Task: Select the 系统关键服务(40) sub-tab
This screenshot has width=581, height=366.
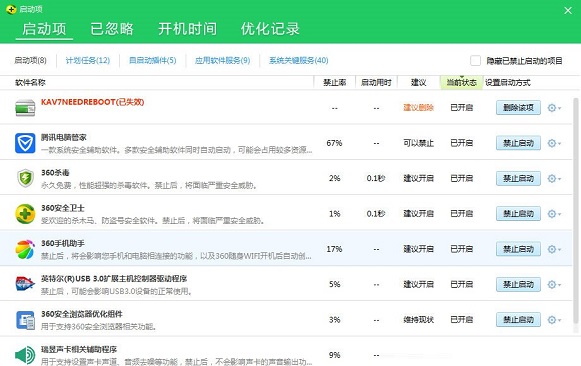Action: pyautogui.click(x=299, y=60)
